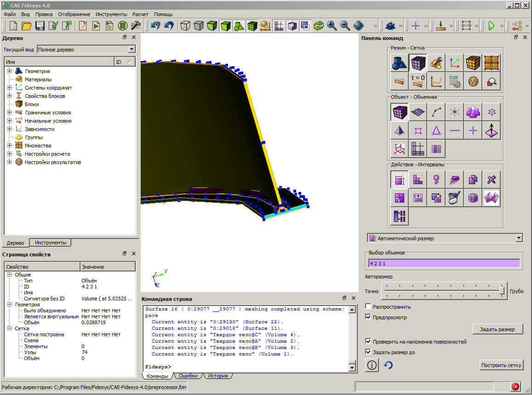Viewport: 532px width, 395px height.
Task: Open the Файл menu
Action: (x=10, y=14)
